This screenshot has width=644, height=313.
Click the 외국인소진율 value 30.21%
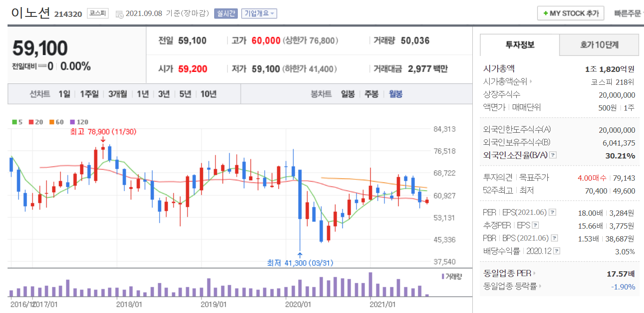[x=620, y=155]
